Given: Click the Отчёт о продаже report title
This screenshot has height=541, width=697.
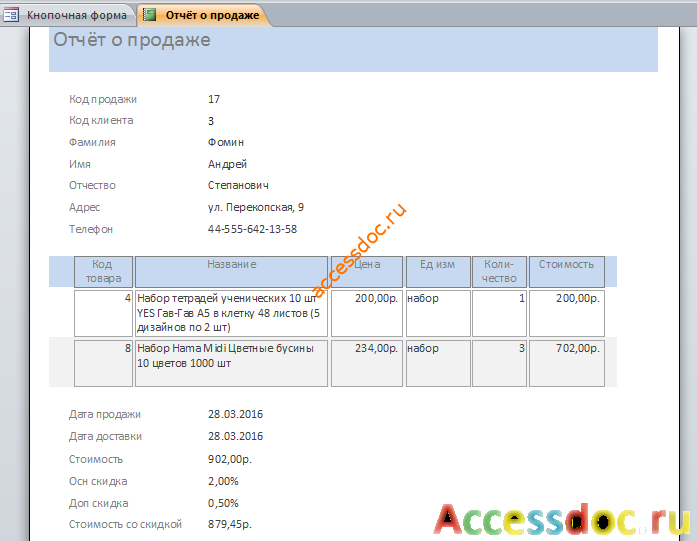Looking at the screenshot, I should click(x=132, y=40).
